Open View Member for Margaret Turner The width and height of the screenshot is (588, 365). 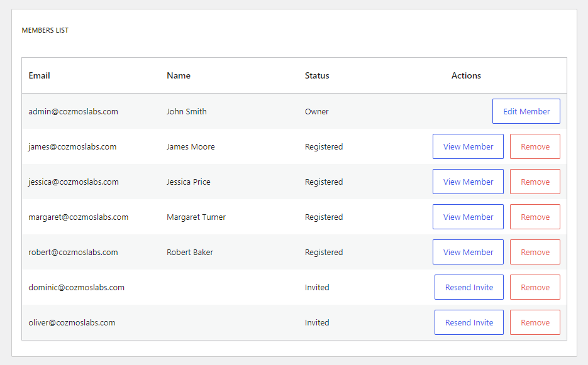pos(468,217)
